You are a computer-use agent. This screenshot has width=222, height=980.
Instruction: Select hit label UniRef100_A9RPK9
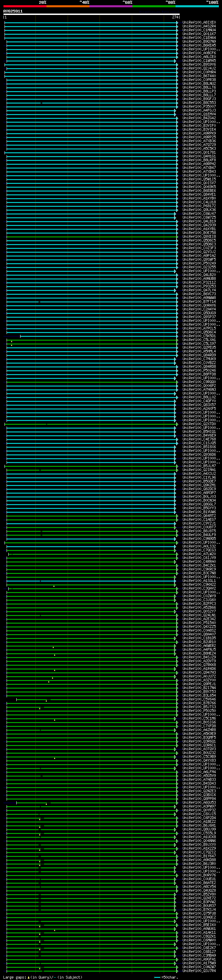click(199, 133)
